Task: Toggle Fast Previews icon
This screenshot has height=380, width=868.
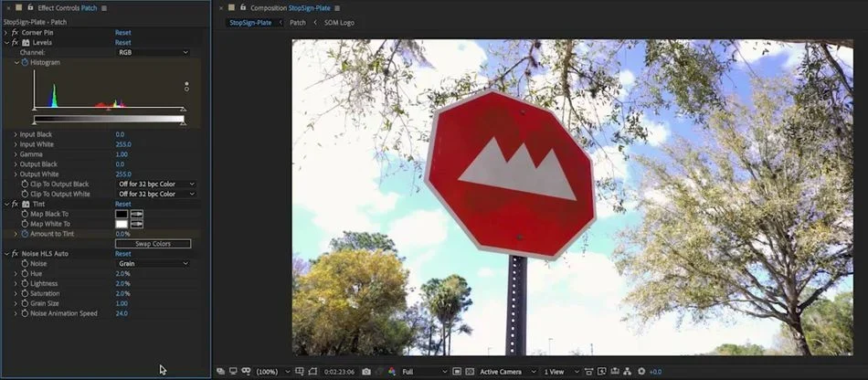Action: [x=602, y=372]
